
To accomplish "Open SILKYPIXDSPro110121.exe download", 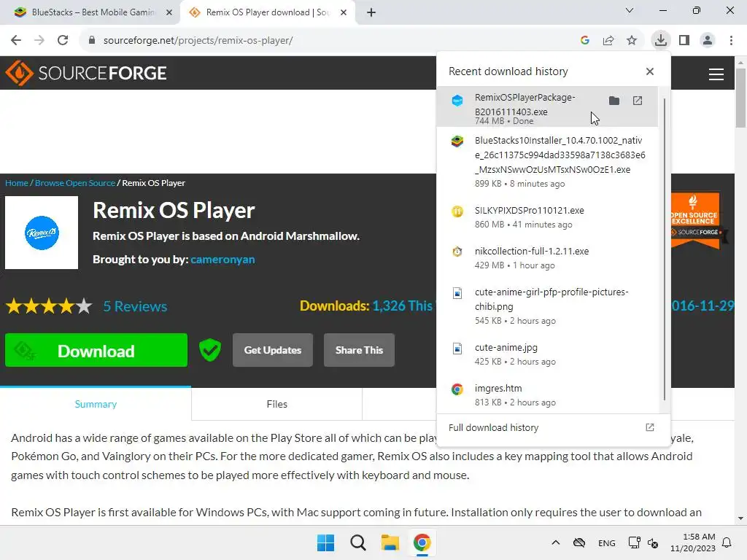I will tap(547, 217).
